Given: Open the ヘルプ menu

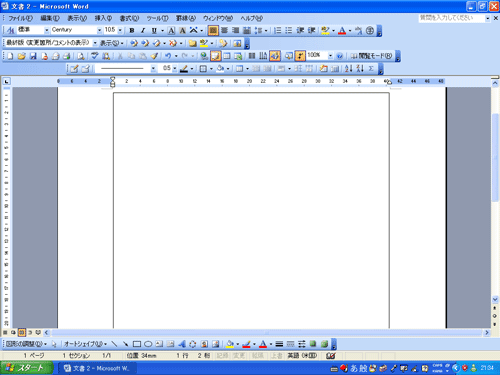Looking at the screenshot, I should tap(252, 18).
